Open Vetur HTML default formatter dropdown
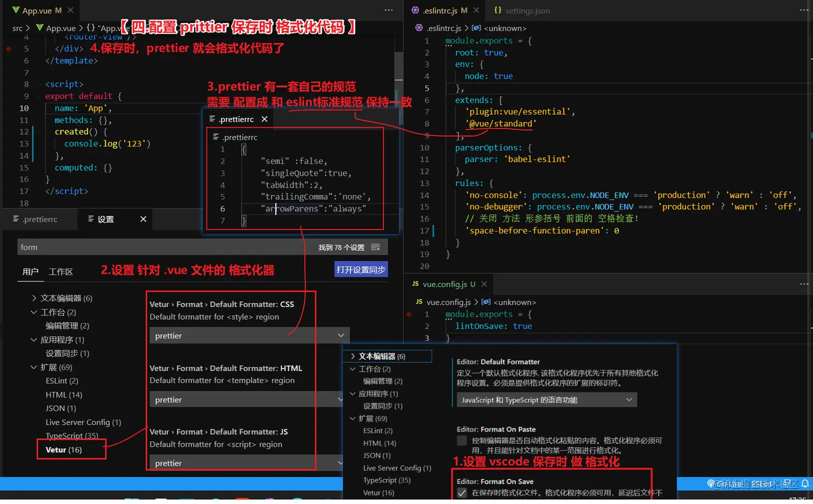This screenshot has width=813, height=504. (x=246, y=400)
